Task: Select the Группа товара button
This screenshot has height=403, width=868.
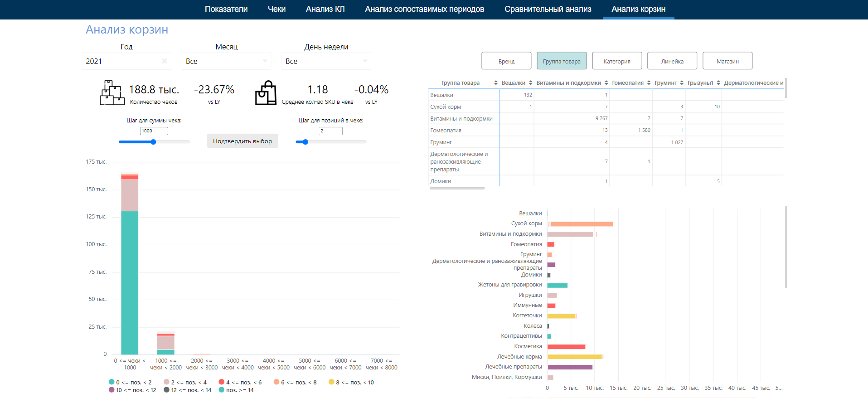Action: coord(562,61)
